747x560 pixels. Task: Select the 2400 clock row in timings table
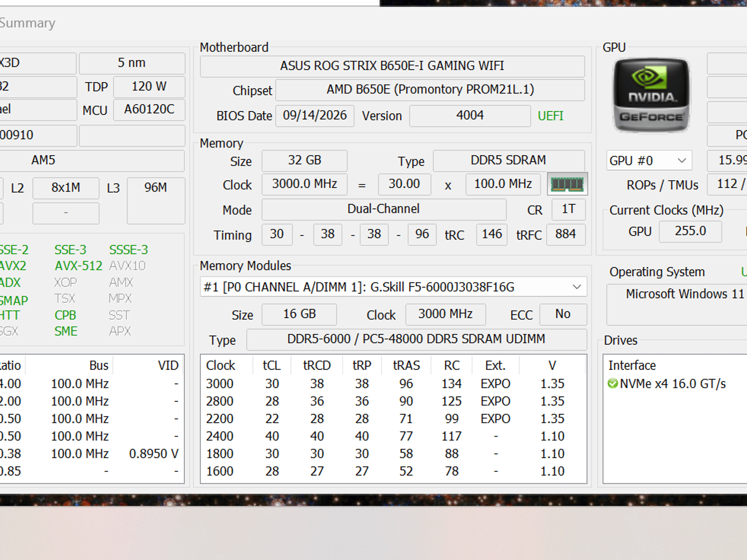click(393, 436)
